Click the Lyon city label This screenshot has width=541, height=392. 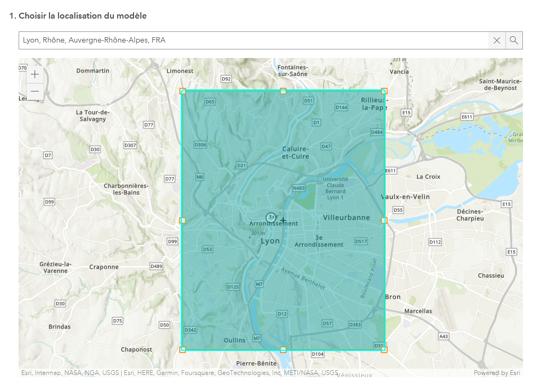(270, 241)
